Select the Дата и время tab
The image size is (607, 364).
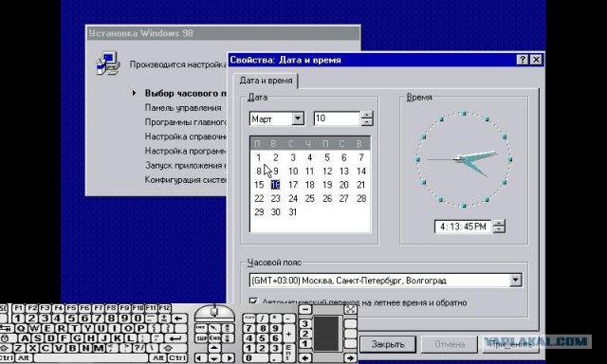[266, 81]
